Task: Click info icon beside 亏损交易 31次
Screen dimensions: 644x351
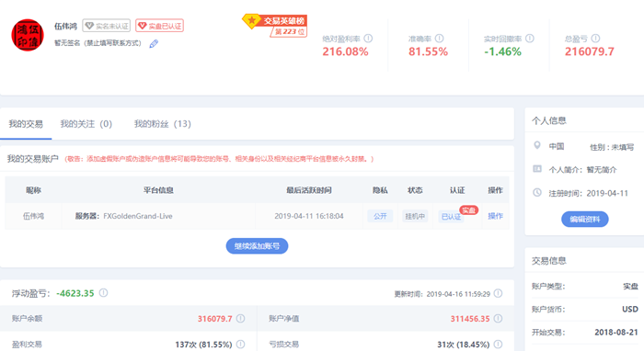Action: coord(498,344)
